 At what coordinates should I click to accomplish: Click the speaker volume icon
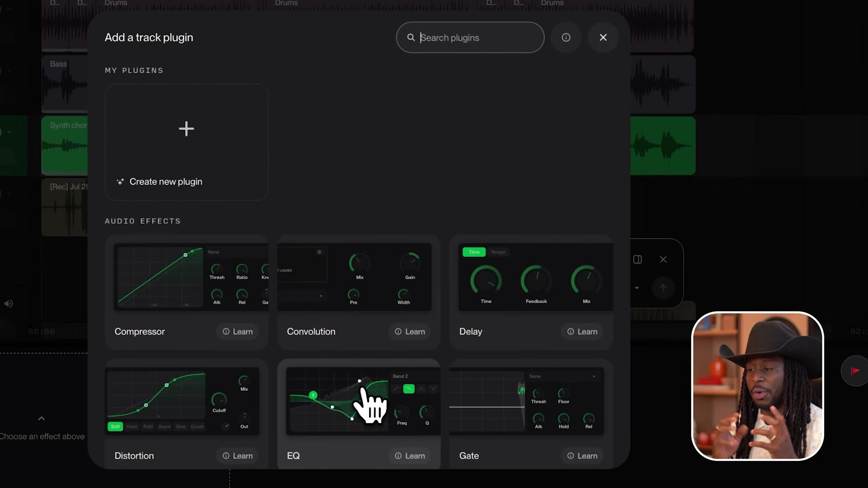click(x=9, y=304)
